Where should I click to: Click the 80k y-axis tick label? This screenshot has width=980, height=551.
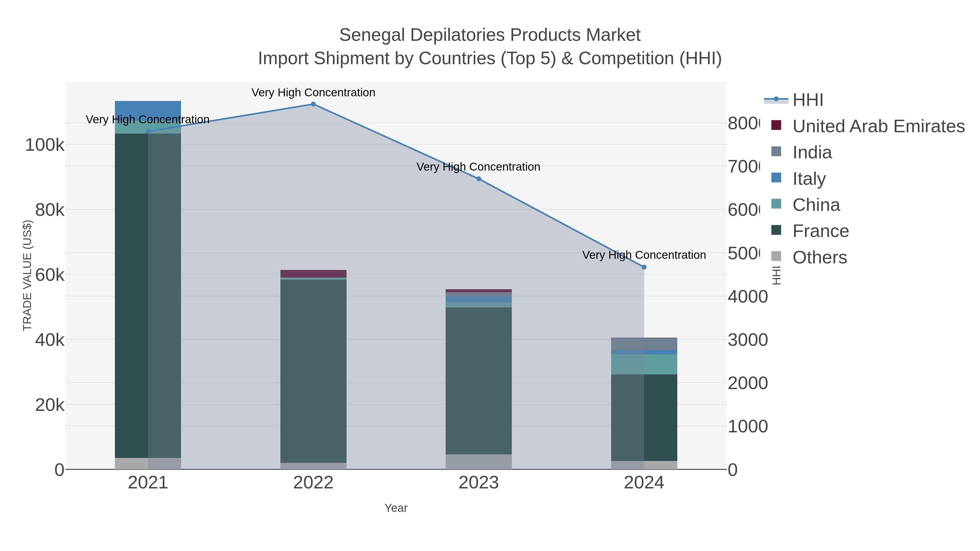pyautogui.click(x=50, y=210)
